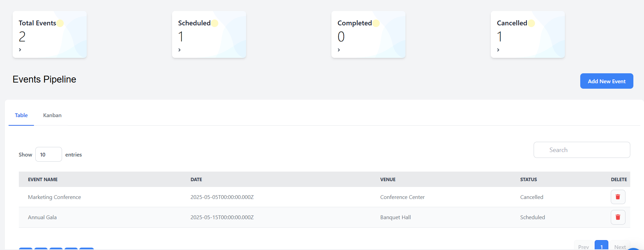This screenshot has width=644, height=250.
Task: Click the Cancelled card title
Action: (x=512, y=23)
